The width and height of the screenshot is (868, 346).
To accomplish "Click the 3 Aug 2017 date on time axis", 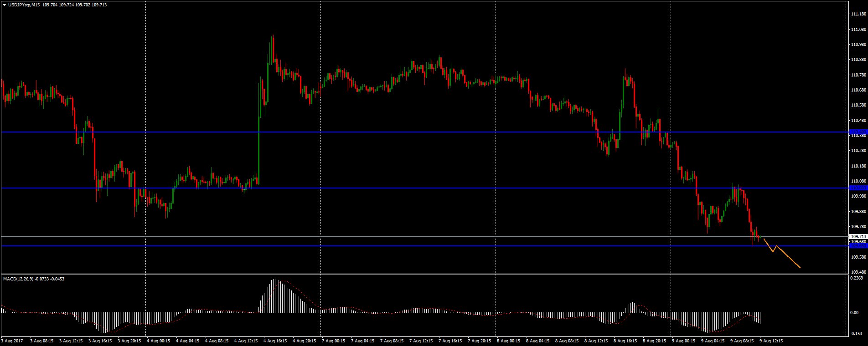I will (12, 341).
